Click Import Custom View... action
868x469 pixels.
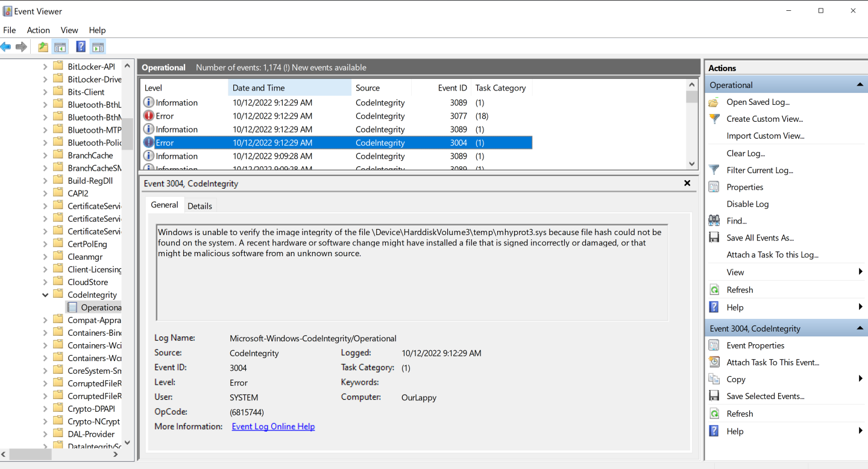[x=766, y=136]
